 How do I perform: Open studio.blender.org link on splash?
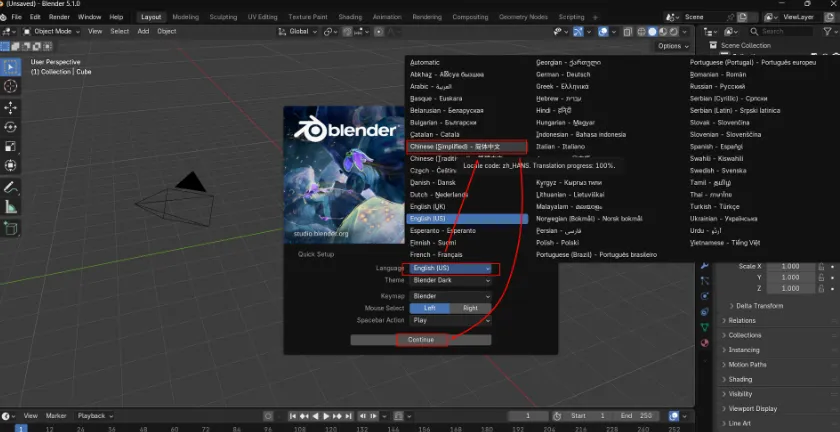coord(321,234)
